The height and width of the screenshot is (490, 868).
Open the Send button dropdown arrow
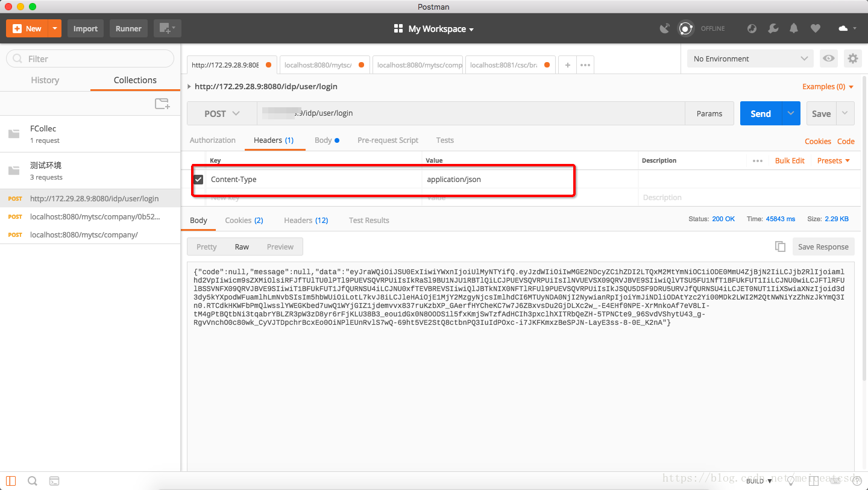point(791,113)
